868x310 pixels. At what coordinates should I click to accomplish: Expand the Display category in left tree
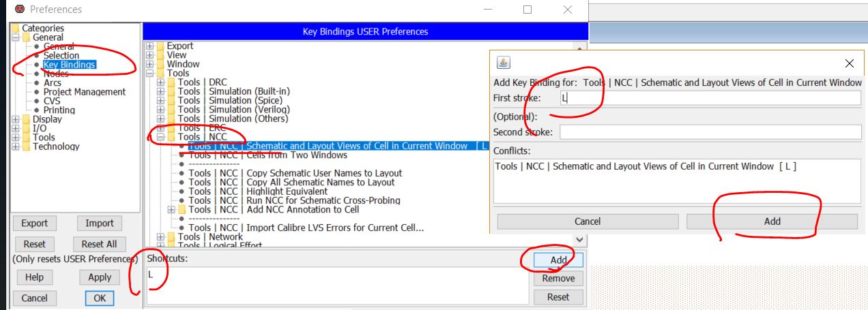click(x=16, y=119)
